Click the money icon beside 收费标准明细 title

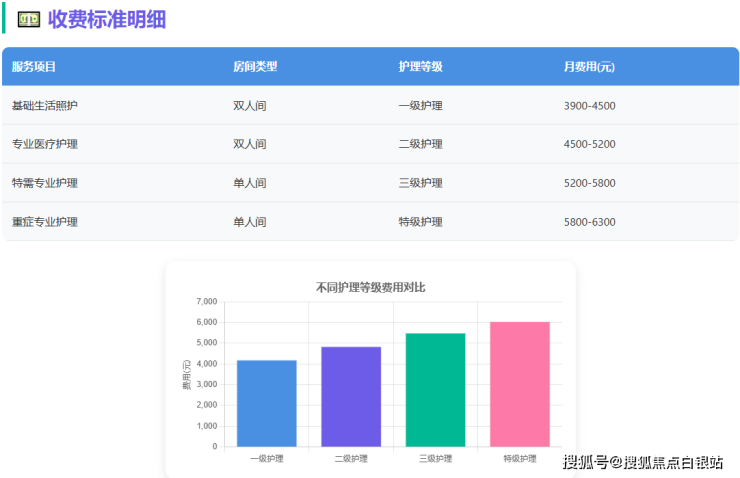pos(29,19)
